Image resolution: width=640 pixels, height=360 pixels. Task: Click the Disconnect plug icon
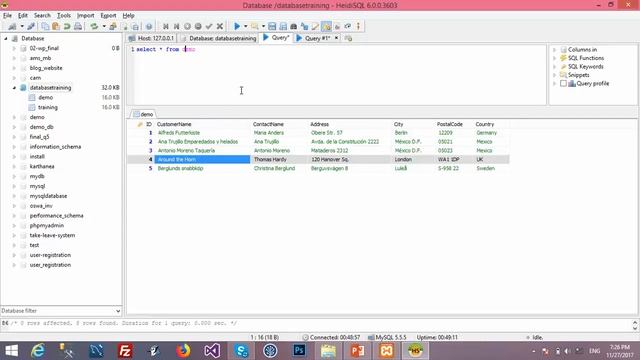click(x=31, y=26)
